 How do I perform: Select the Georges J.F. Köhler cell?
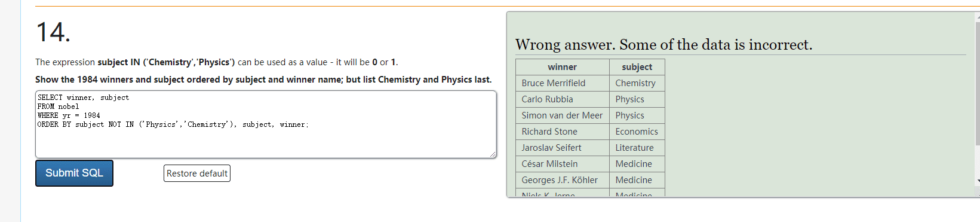(563, 180)
